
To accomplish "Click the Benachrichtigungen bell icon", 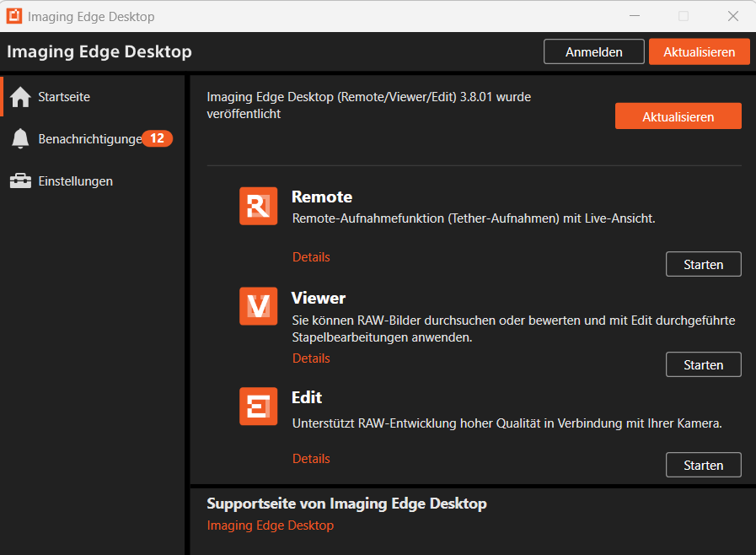I will 20,138.
